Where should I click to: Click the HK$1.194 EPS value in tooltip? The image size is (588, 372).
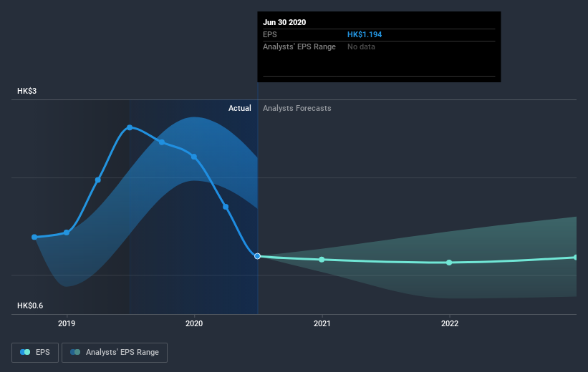click(365, 34)
